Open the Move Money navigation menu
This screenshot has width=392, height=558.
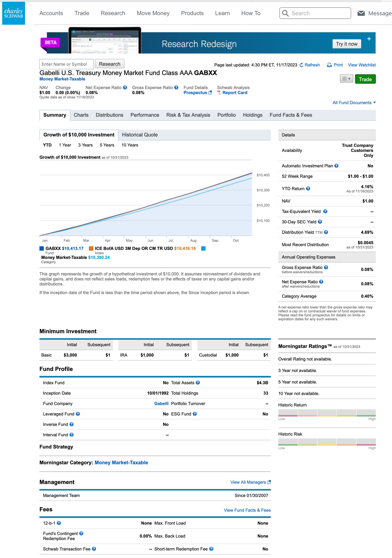point(153,13)
